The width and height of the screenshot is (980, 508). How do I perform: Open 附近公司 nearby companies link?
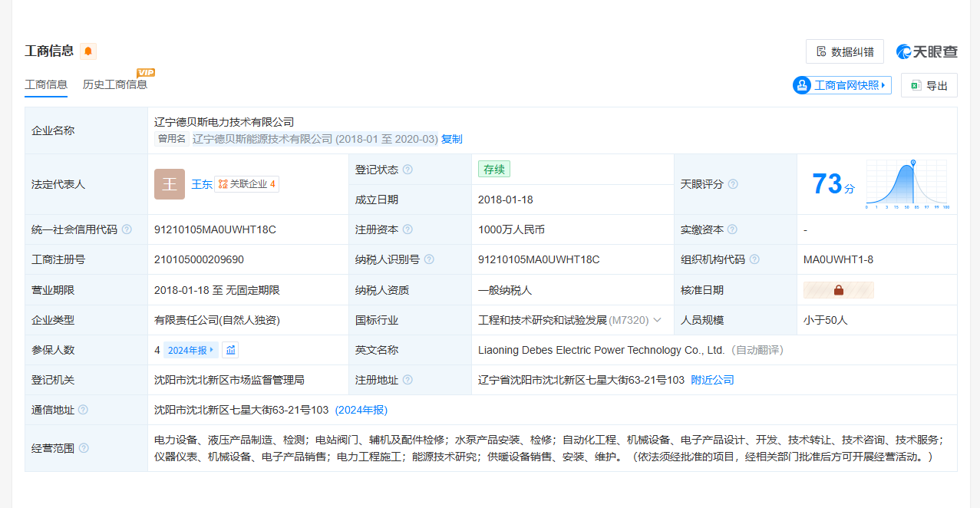pyautogui.click(x=712, y=380)
